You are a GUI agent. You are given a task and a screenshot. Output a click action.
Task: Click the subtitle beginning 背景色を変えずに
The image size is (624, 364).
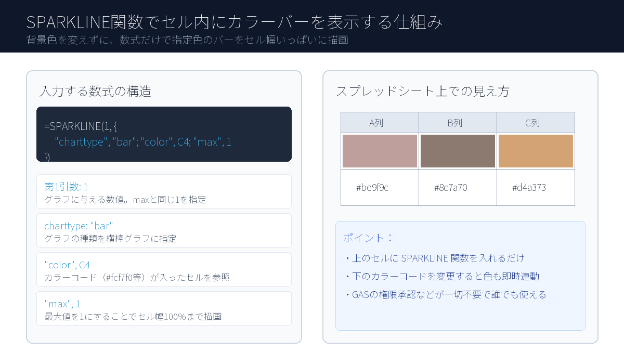click(187, 40)
